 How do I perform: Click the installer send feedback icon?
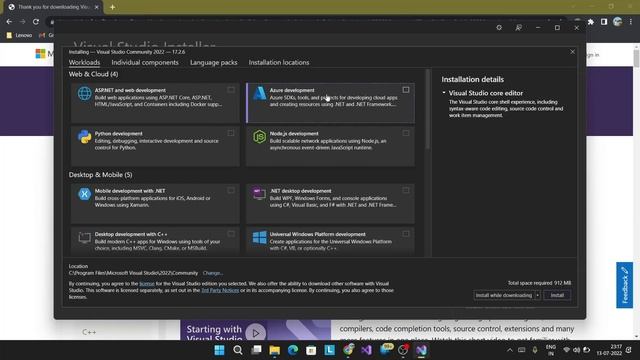click(518, 27)
